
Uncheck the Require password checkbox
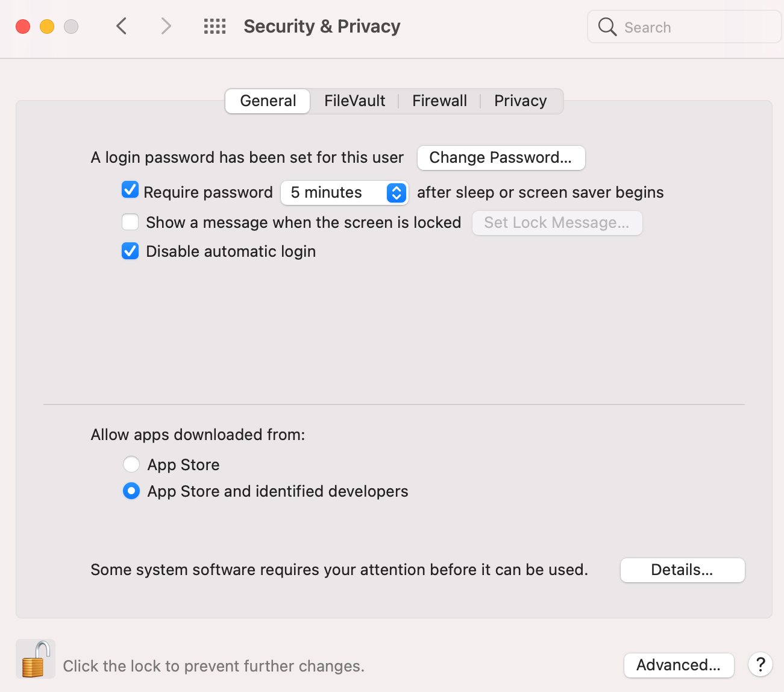click(x=130, y=190)
